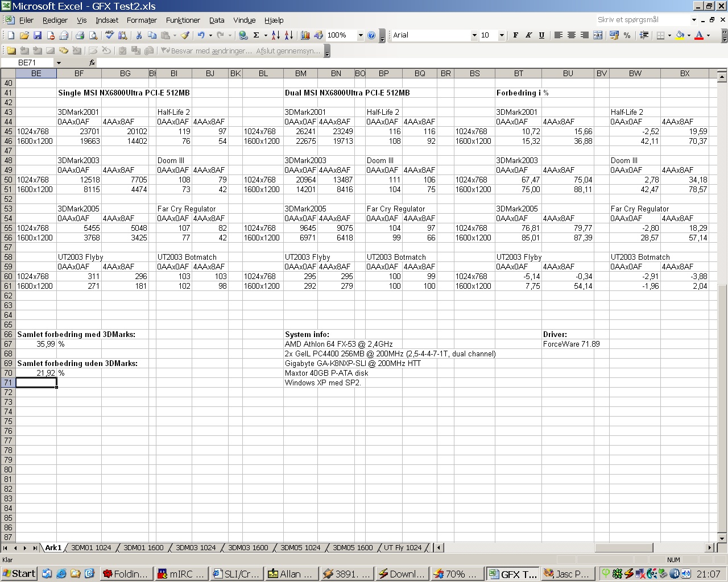Open the fill color dropdown arrow
Screen dimensions: 728x582
coord(689,35)
